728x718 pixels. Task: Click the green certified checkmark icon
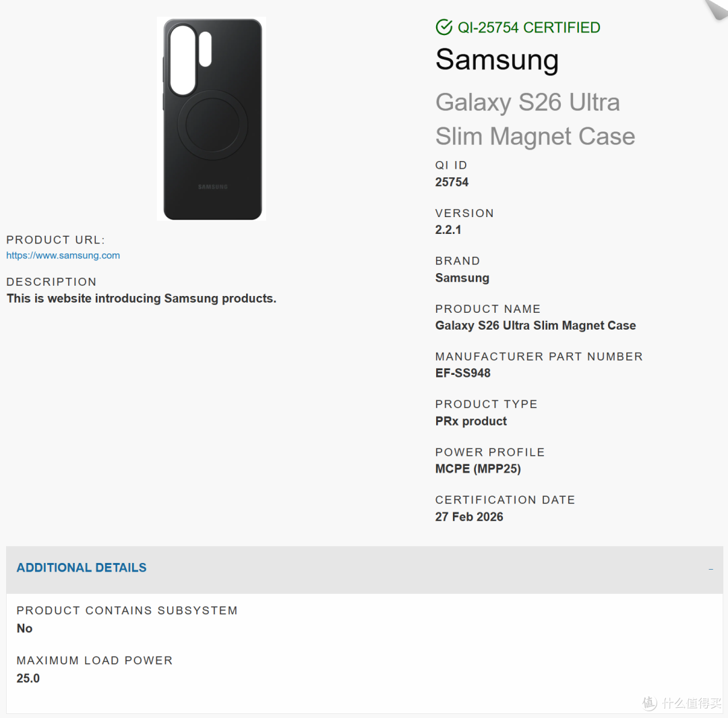(444, 27)
